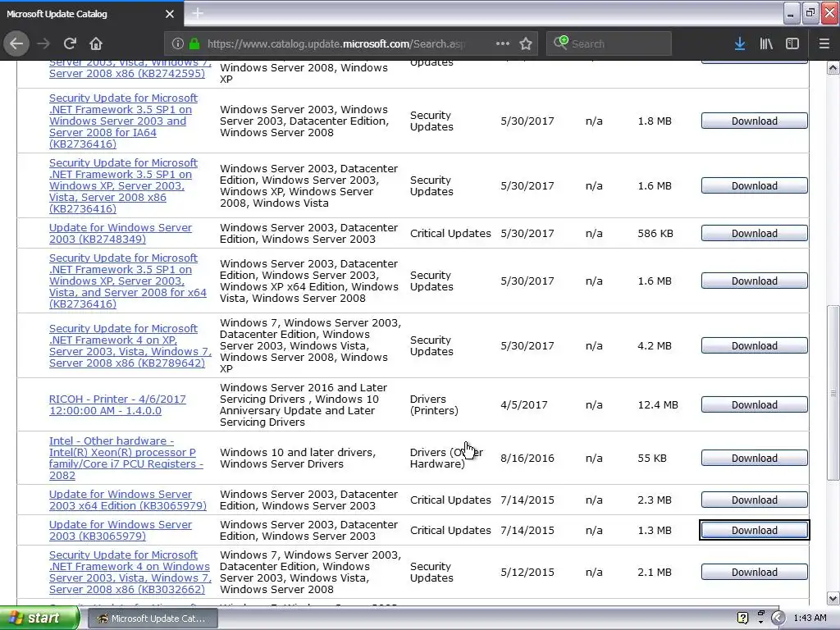This screenshot has width=840, height=630.
Task: Download the 2.1 MB KB3032662 update
Action: [x=755, y=572]
